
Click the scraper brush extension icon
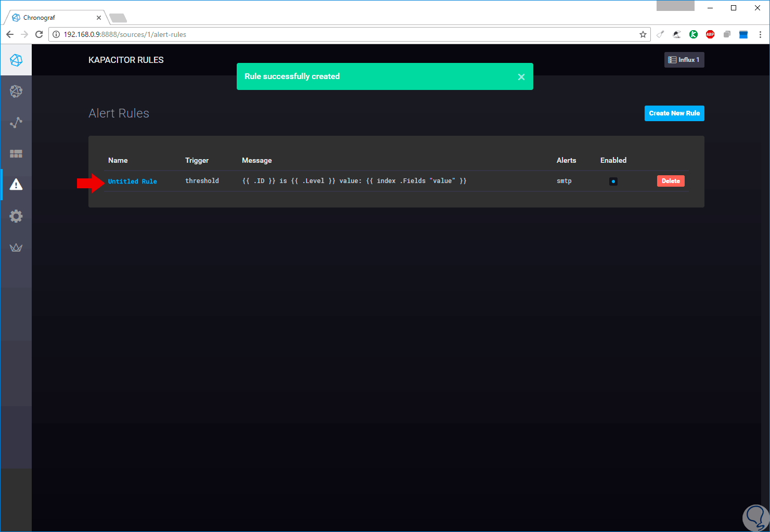tap(660, 34)
